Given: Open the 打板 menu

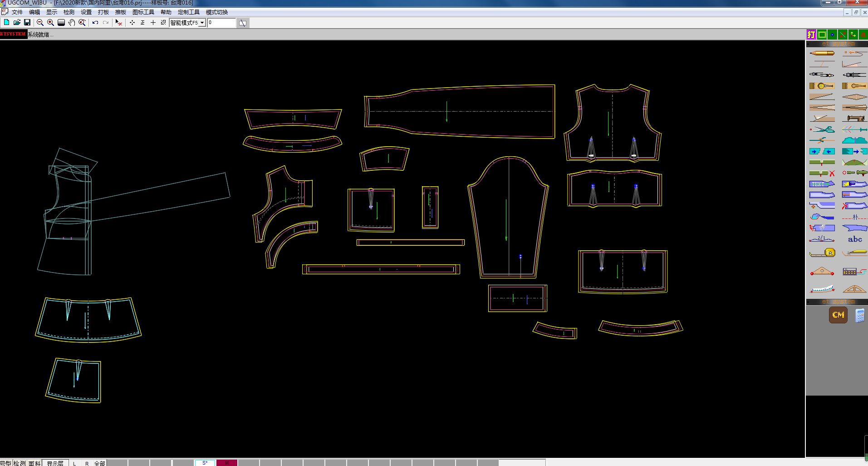Looking at the screenshot, I should click(x=103, y=12).
